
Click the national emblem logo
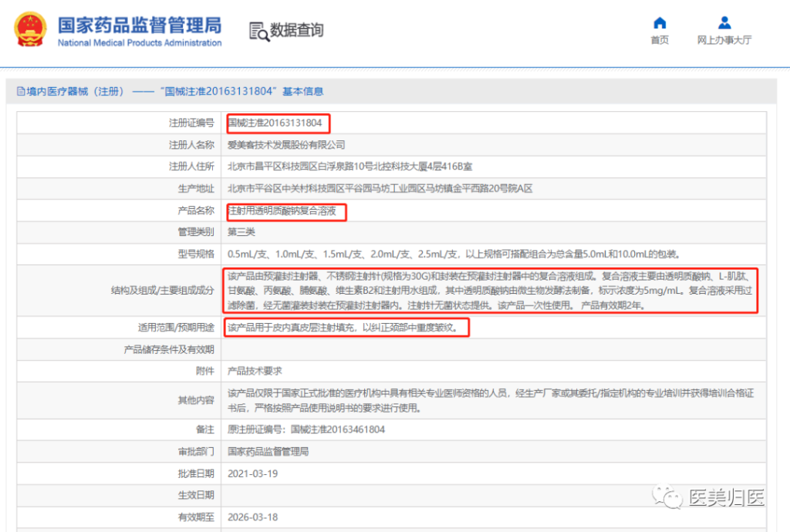pos(30,30)
